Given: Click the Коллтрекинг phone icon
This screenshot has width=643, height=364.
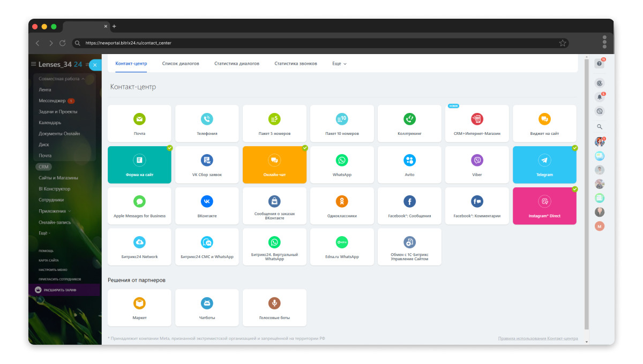Looking at the screenshot, I should [409, 119].
